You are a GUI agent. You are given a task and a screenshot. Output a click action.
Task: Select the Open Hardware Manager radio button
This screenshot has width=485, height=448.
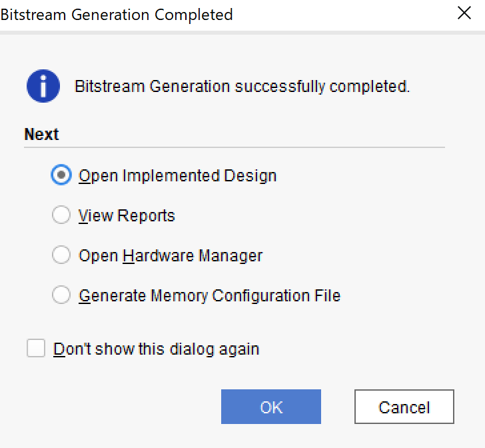coord(61,255)
